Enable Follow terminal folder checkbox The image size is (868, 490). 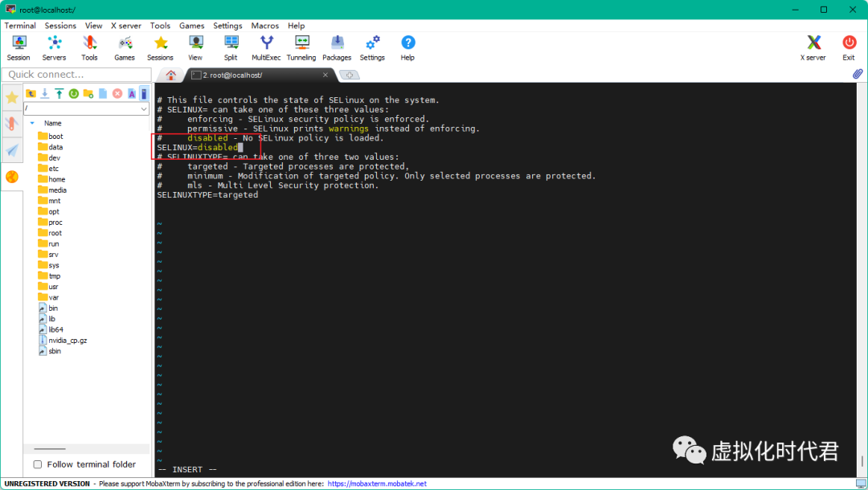coord(38,464)
